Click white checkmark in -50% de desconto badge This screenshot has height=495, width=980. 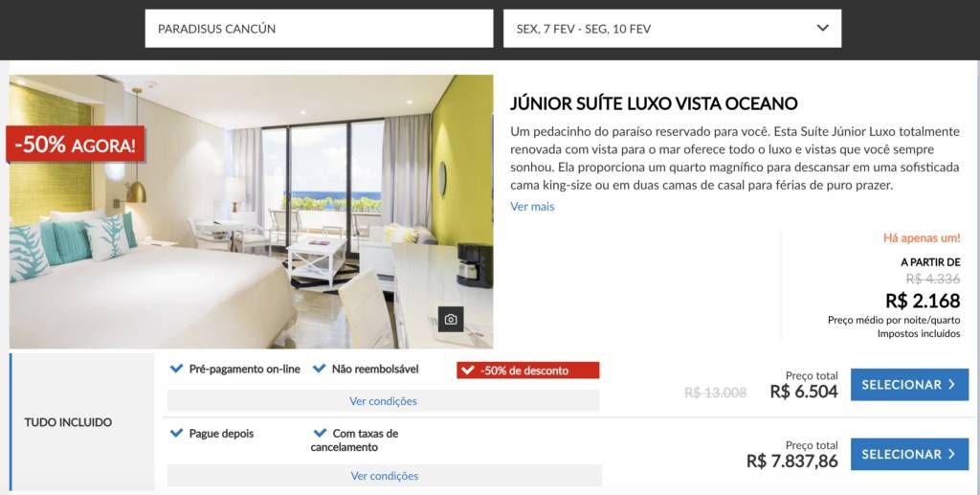tap(467, 371)
